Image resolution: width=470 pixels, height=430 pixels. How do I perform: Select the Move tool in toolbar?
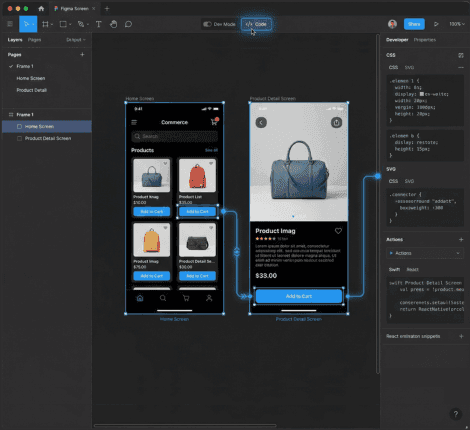28,24
